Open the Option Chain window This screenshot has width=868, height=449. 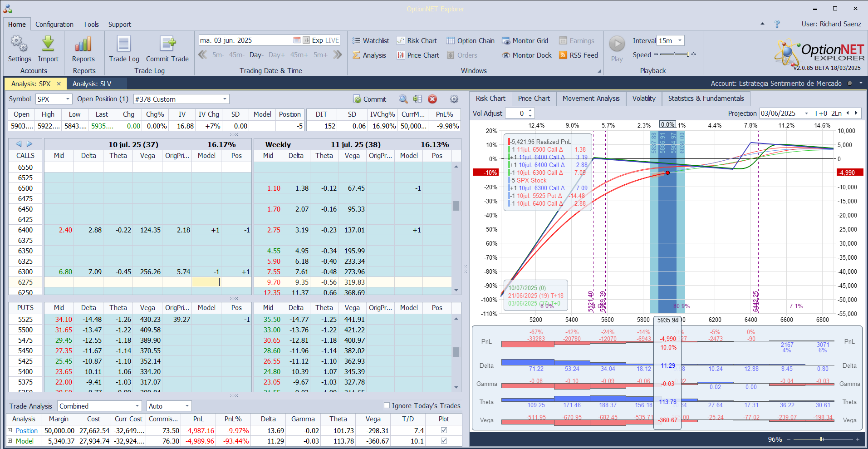[x=471, y=40]
